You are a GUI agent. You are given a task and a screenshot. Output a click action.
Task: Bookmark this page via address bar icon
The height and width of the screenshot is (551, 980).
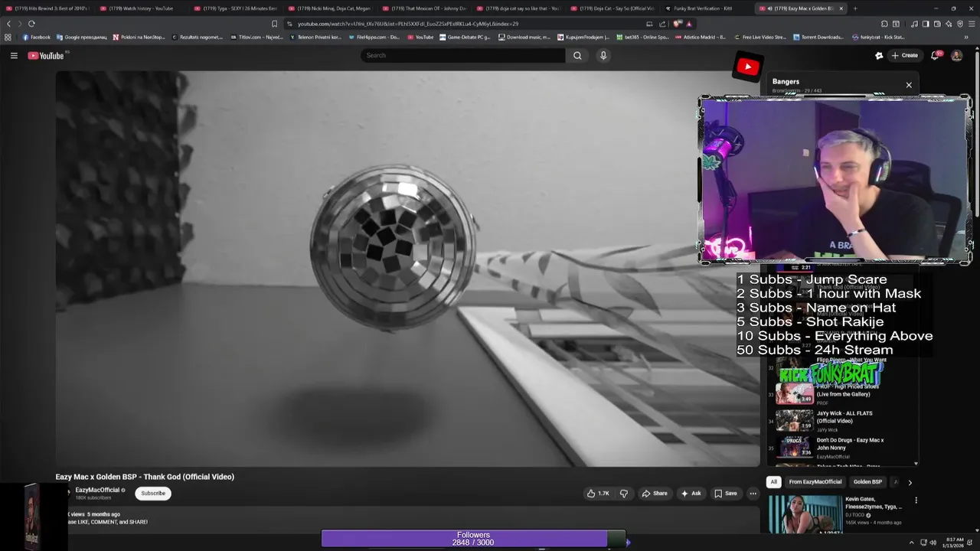click(274, 24)
